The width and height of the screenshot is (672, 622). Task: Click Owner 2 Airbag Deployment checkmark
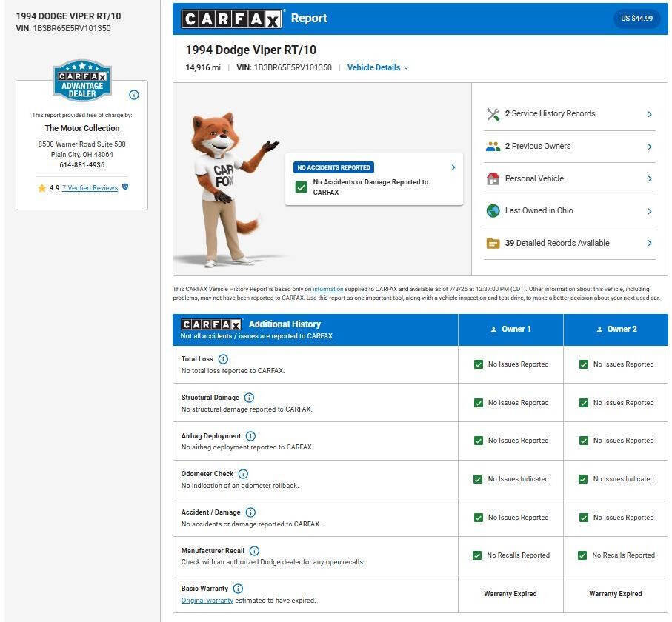coord(584,441)
